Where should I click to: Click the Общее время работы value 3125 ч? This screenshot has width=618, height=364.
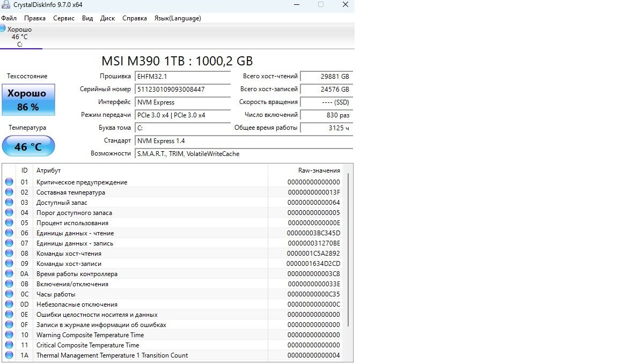[326, 128]
